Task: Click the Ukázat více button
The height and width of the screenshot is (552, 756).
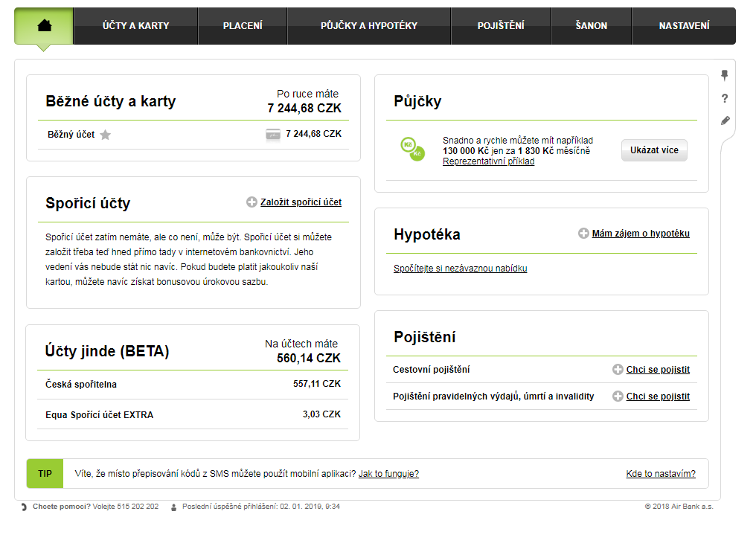Action: click(654, 150)
